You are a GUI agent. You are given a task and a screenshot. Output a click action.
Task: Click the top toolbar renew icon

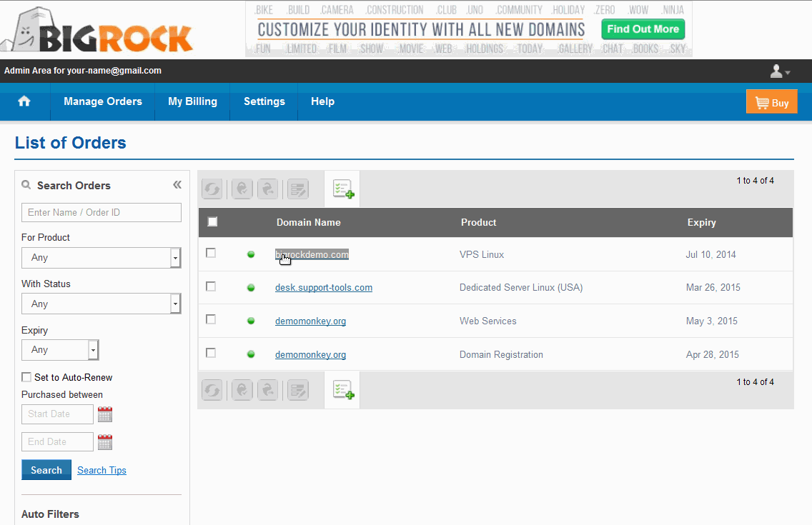pos(212,189)
